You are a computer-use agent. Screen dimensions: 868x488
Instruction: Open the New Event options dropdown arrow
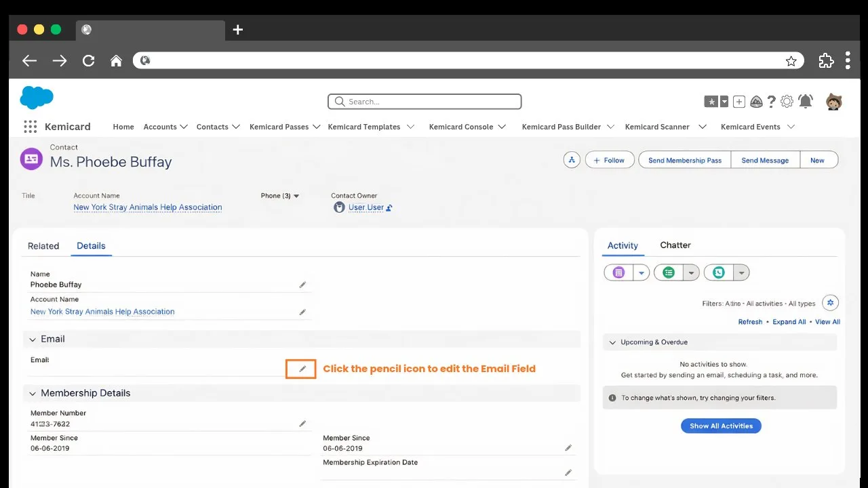(691, 272)
